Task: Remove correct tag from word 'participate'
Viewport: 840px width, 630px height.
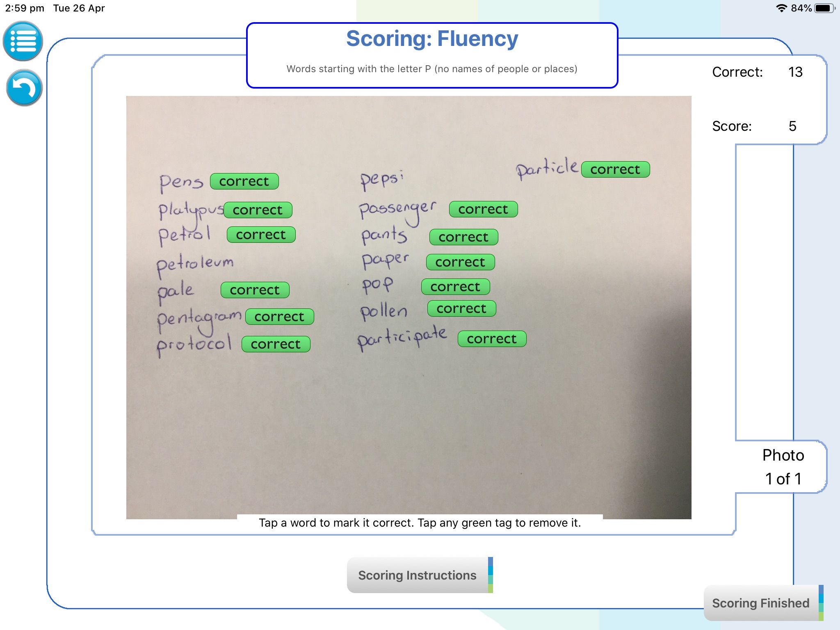Action: [491, 338]
